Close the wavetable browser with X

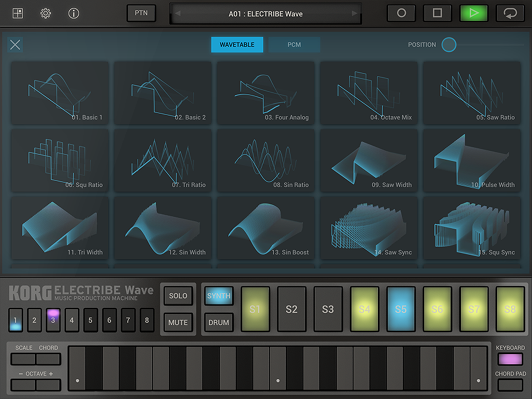(15, 44)
